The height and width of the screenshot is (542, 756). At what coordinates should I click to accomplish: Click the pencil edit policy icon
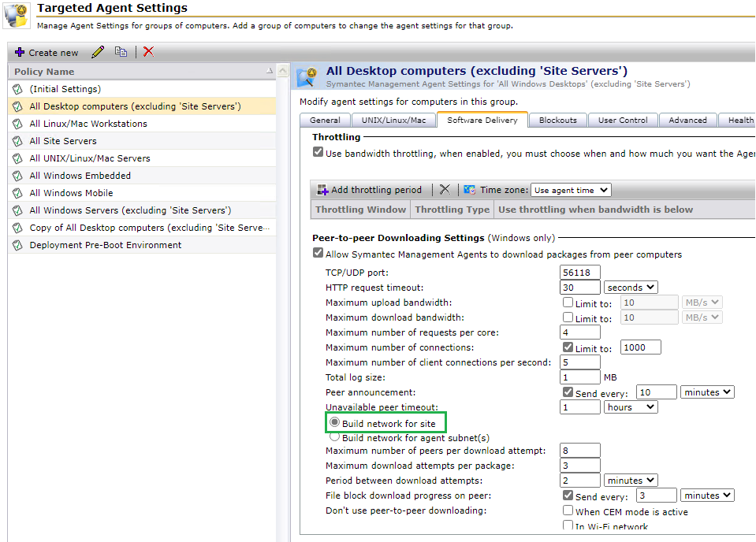pos(98,51)
